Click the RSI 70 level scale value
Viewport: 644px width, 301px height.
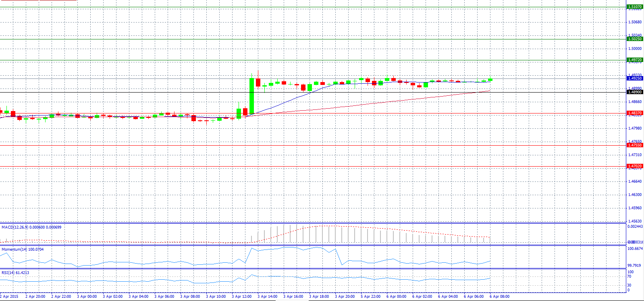pyautogui.click(x=629, y=277)
